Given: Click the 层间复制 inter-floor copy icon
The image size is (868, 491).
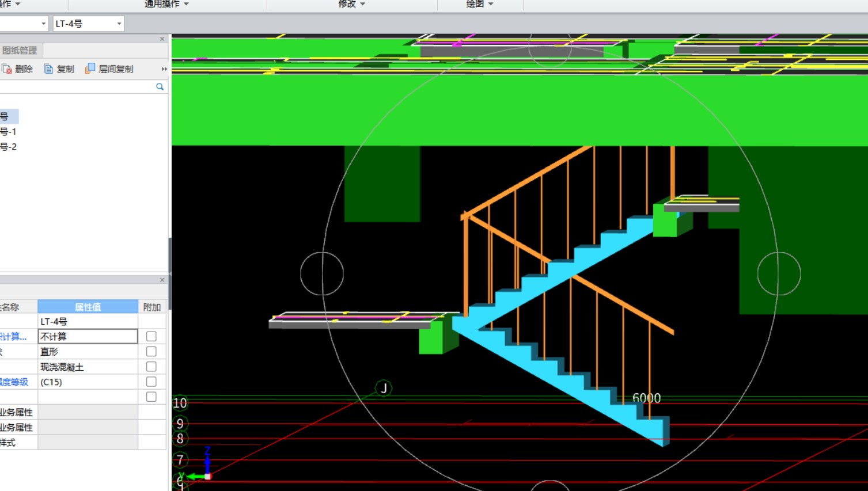Looking at the screenshot, I should click(90, 68).
